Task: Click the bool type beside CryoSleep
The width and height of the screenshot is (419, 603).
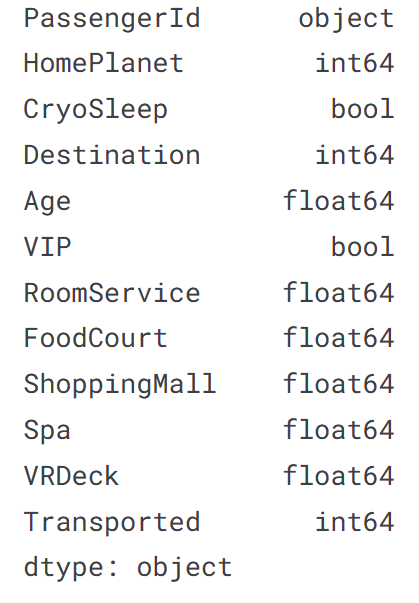Action: click(x=363, y=109)
